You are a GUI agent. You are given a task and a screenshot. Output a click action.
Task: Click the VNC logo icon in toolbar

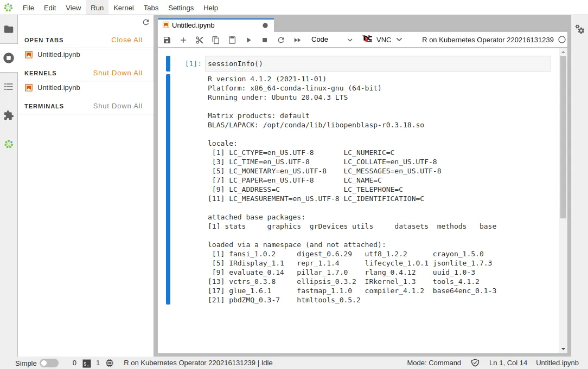pos(368,39)
